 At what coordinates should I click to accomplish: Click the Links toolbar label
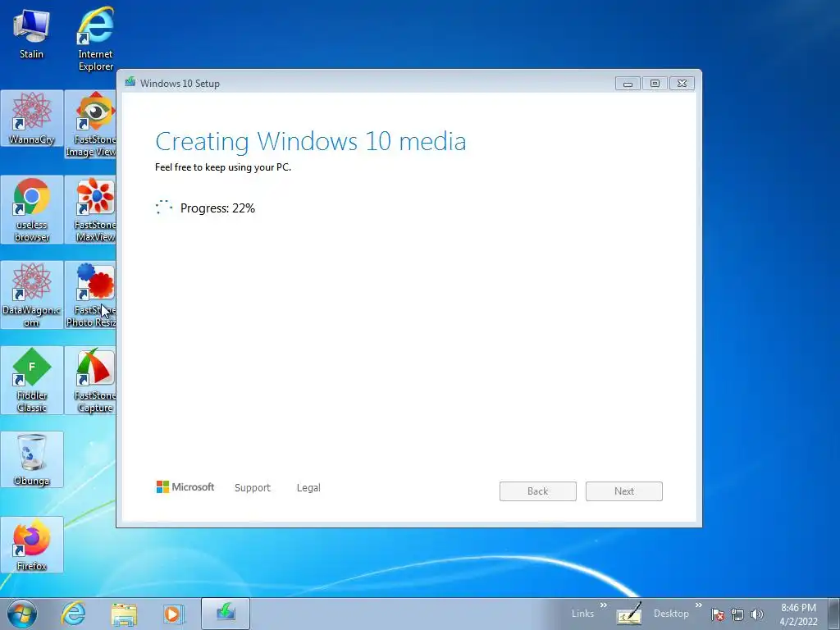click(582, 614)
